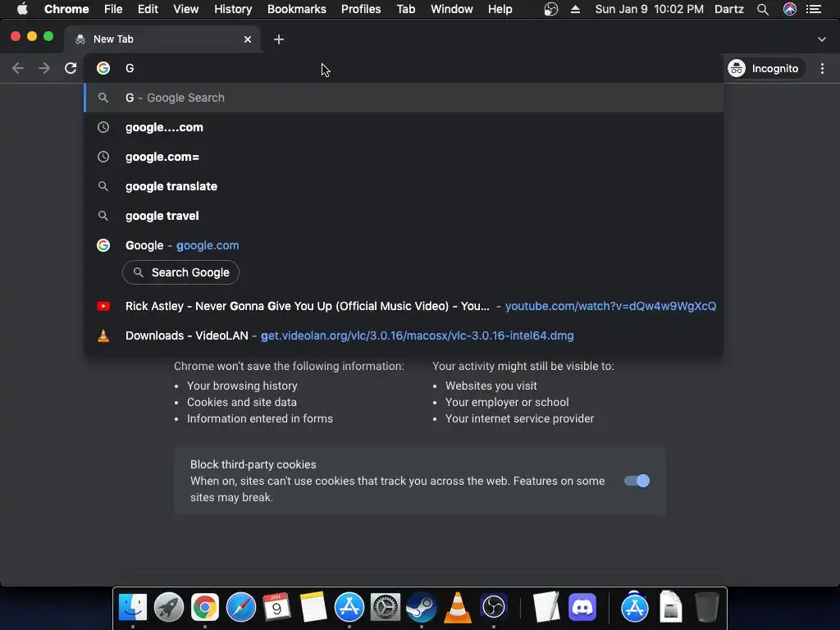Open the Window menu
This screenshot has height=630, width=840.
[x=452, y=9]
